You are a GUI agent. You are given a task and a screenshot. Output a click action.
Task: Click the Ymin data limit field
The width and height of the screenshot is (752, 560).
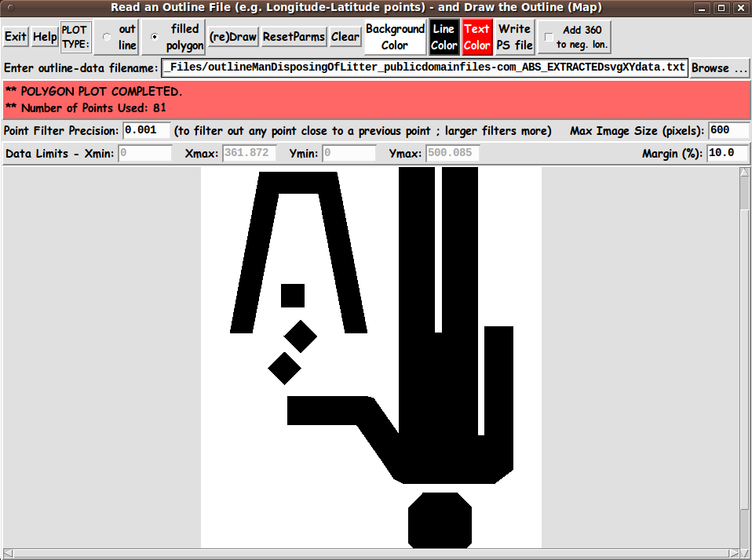[349, 153]
